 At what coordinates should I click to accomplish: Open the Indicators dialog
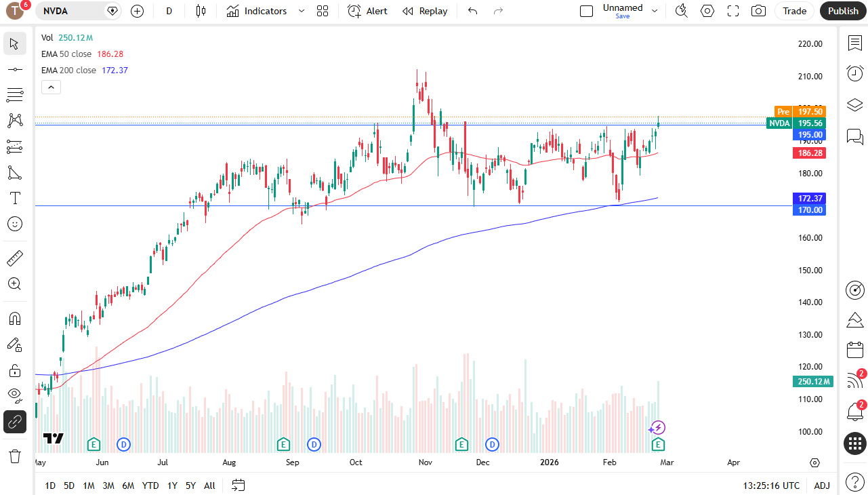tap(257, 11)
